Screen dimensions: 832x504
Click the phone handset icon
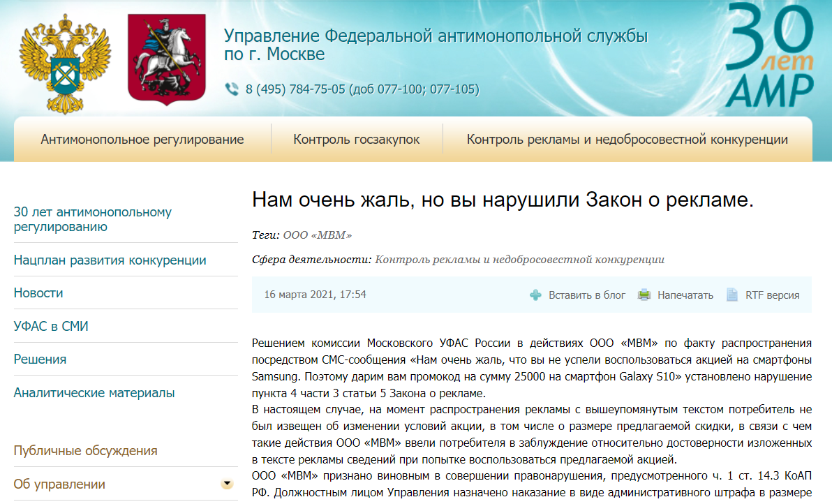tap(232, 89)
